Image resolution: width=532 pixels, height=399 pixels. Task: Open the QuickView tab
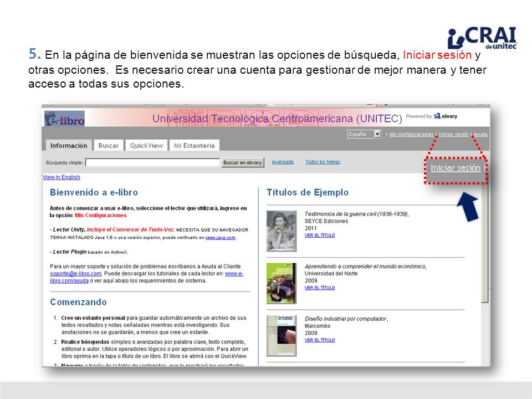point(146,145)
